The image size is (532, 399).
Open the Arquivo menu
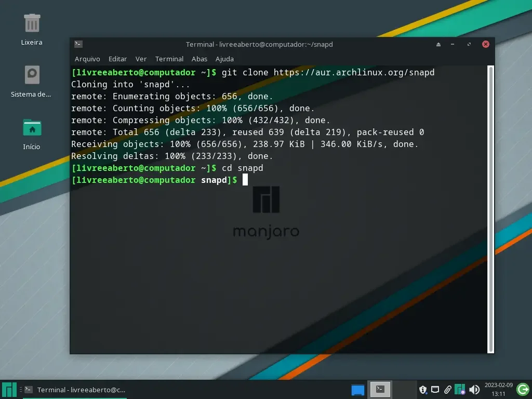coord(87,59)
